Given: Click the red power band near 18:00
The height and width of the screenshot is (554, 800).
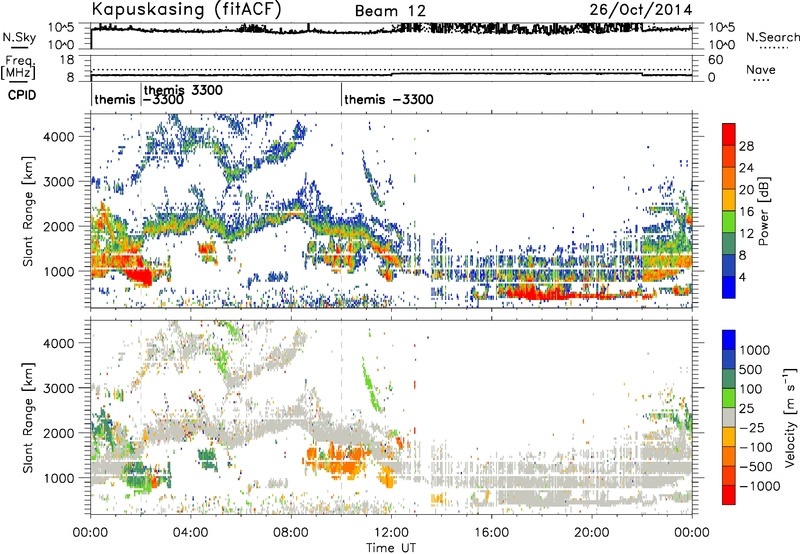Looking at the screenshot, I should point(551,294).
